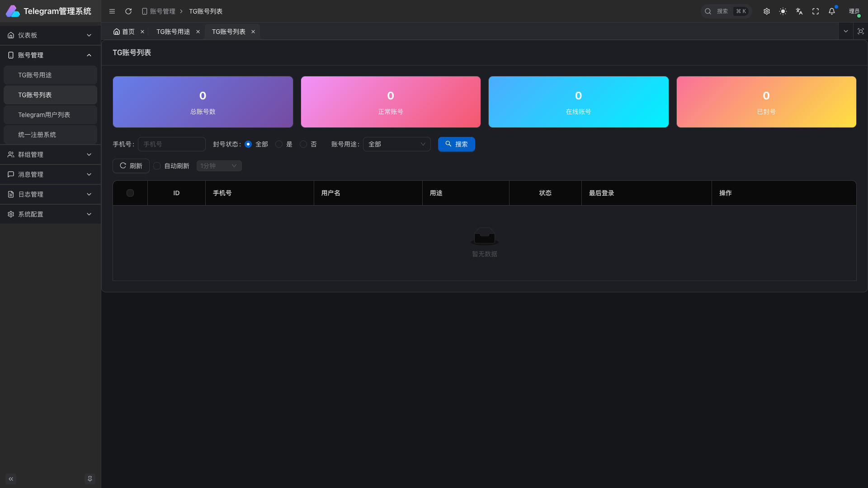868x488 pixels.
Task: Click the blue 搜索 button
Action: (x=456, y=144)
